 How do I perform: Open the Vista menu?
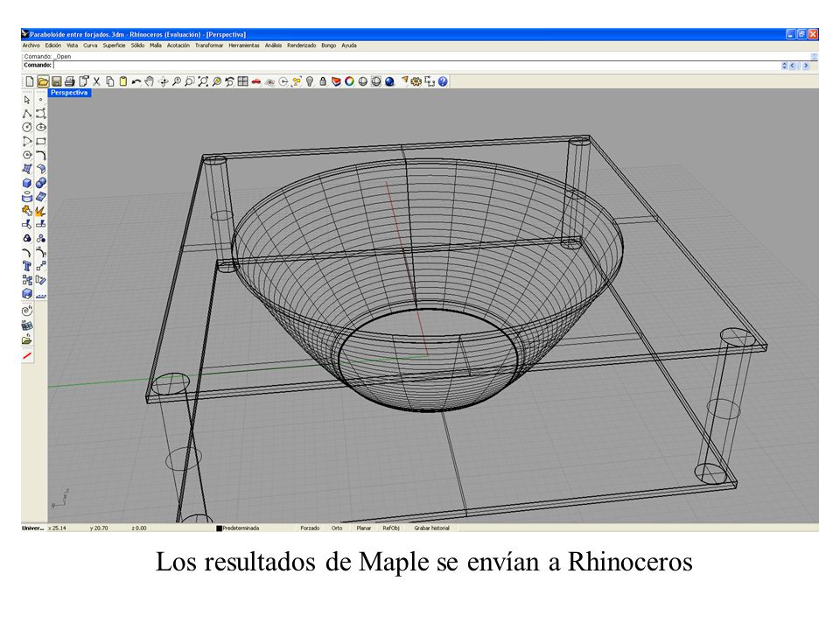(x=73, y=45)
